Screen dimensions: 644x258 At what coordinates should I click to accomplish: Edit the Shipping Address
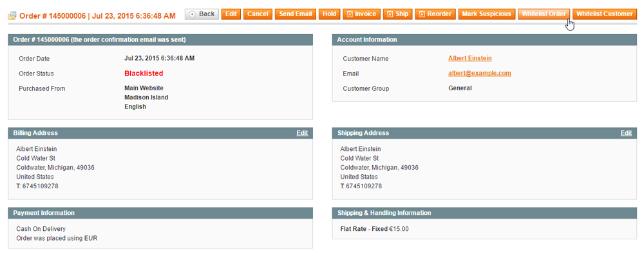coord(626,133)
